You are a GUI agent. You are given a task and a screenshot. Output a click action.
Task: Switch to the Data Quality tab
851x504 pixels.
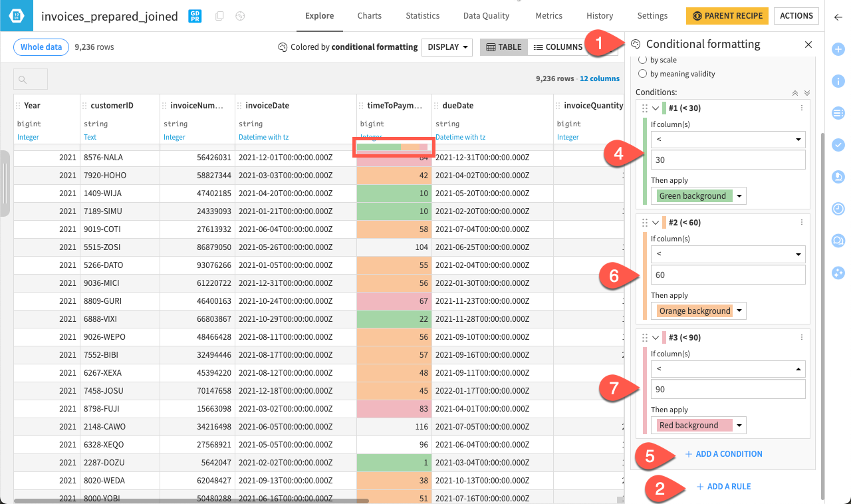[485, 15]
